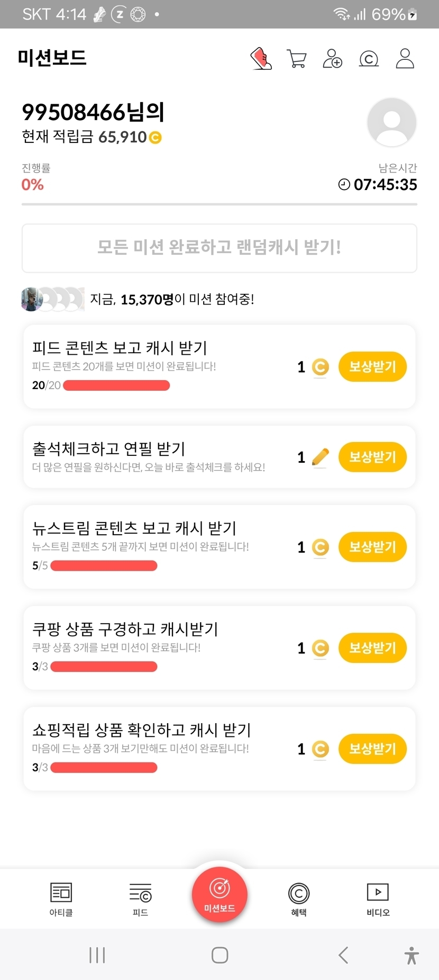Select the 미션보드 center tab
The image size is (439, 980).
click(219, 895)
